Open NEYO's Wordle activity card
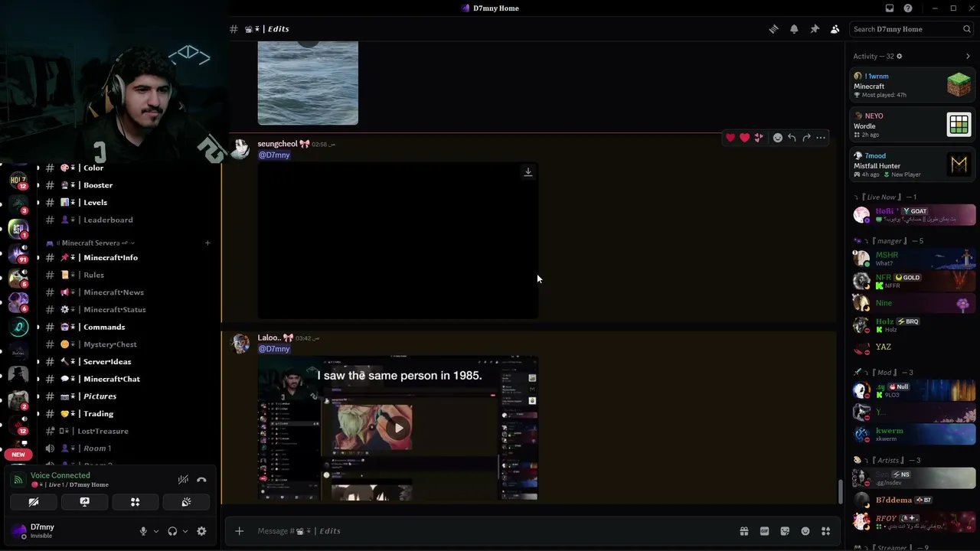Screen dimensions: 980x551 tap(913, 125)
